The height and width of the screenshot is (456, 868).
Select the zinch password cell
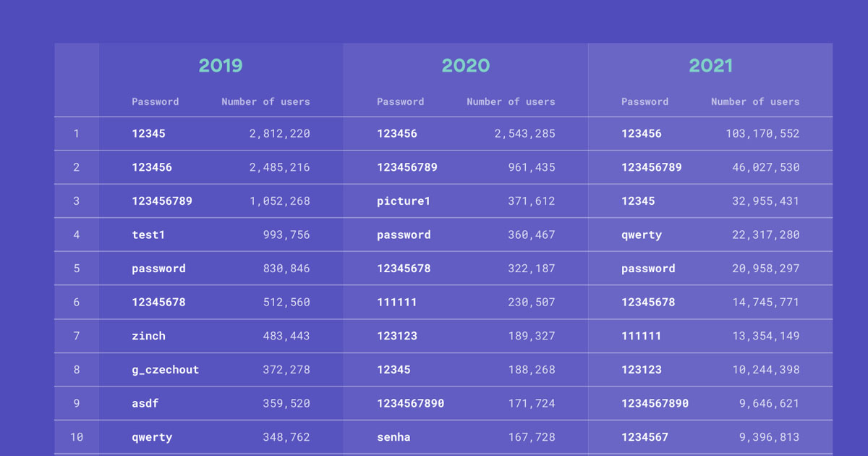click(x=148, y=336)
